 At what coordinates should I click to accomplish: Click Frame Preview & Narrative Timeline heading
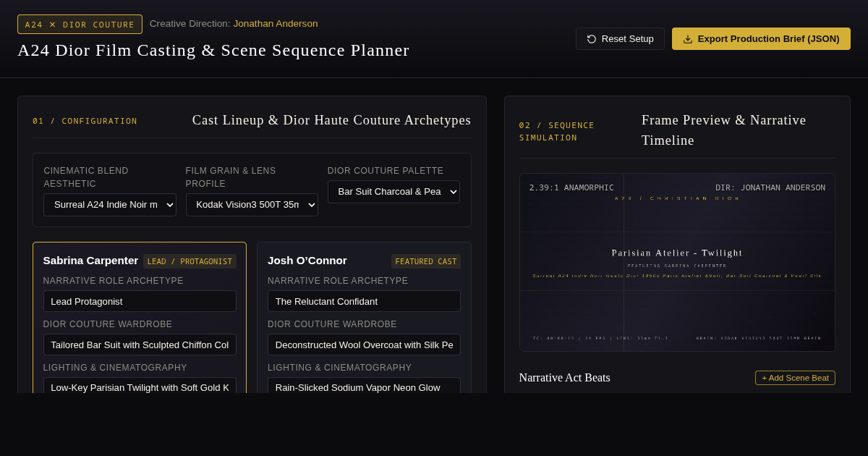pyautogui.click(x=724, y=130)
